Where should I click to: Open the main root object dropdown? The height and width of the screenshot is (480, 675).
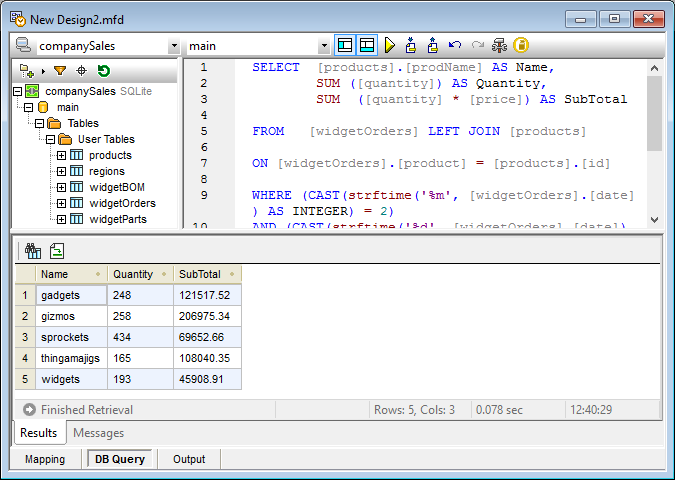[x=324, y=46]
